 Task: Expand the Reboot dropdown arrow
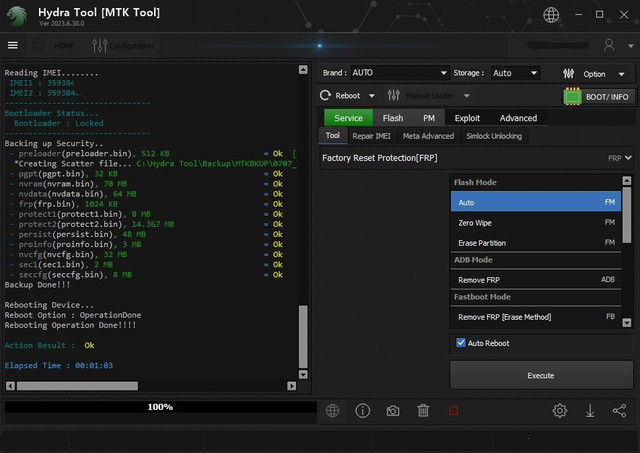pyautogui.click(x=372, y=96)
